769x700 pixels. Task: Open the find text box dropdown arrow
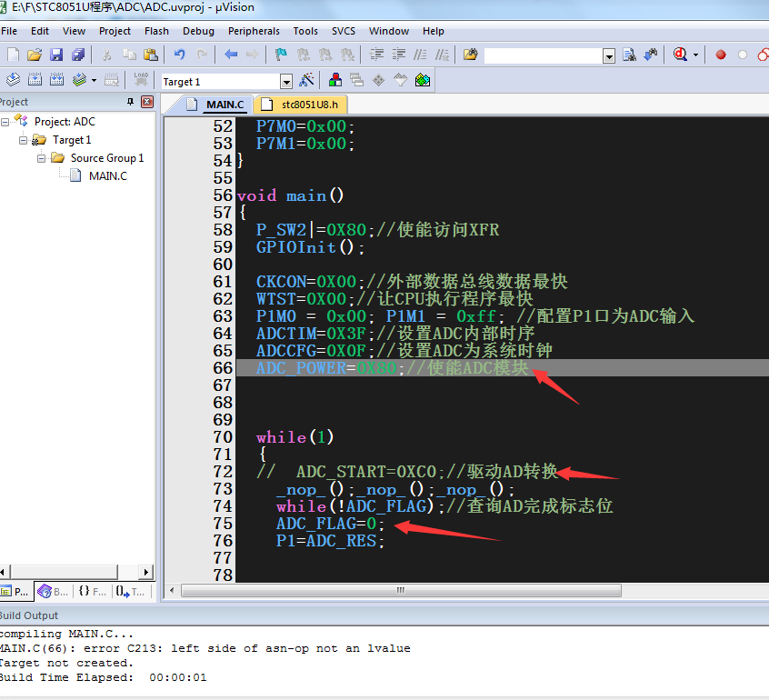click(x=609, y=56)
